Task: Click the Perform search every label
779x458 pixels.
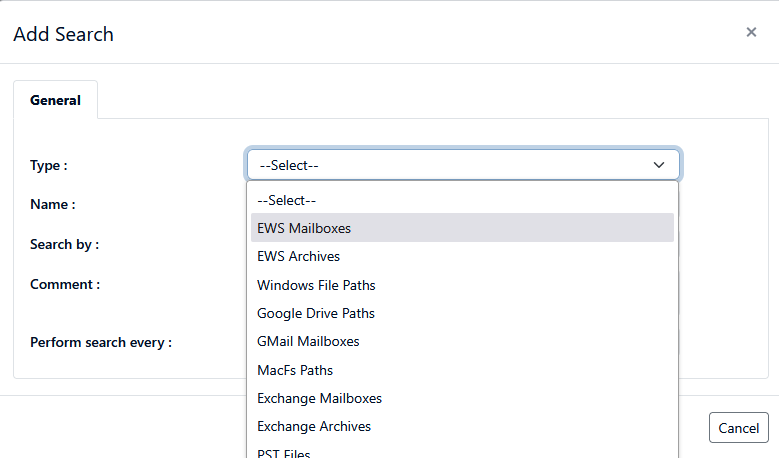Action: coord(101,342)
